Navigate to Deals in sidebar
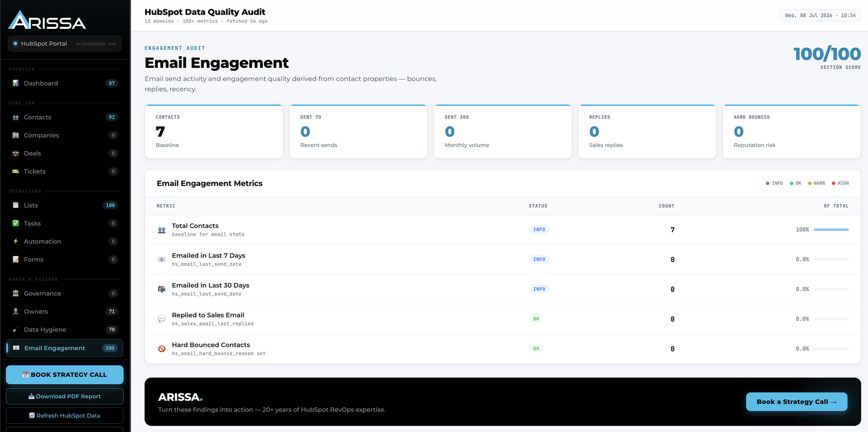This screenshot has width=868, height=432. [64, 154]
